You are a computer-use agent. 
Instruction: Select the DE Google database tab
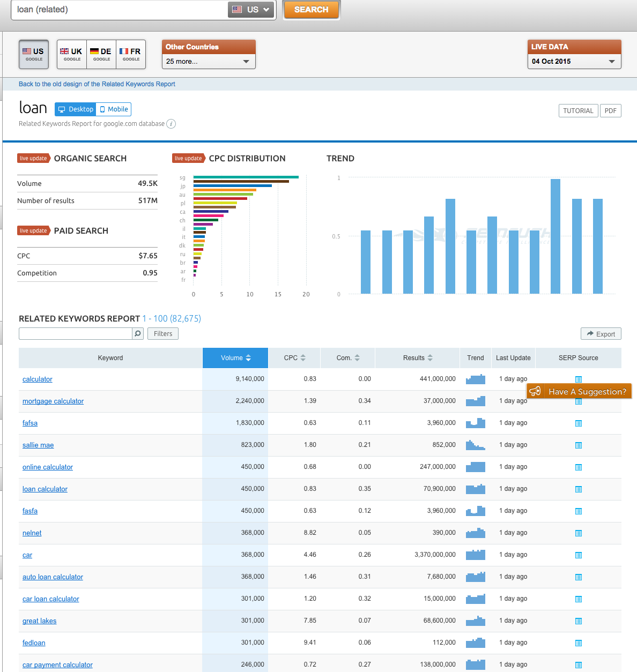pos(101,54)
